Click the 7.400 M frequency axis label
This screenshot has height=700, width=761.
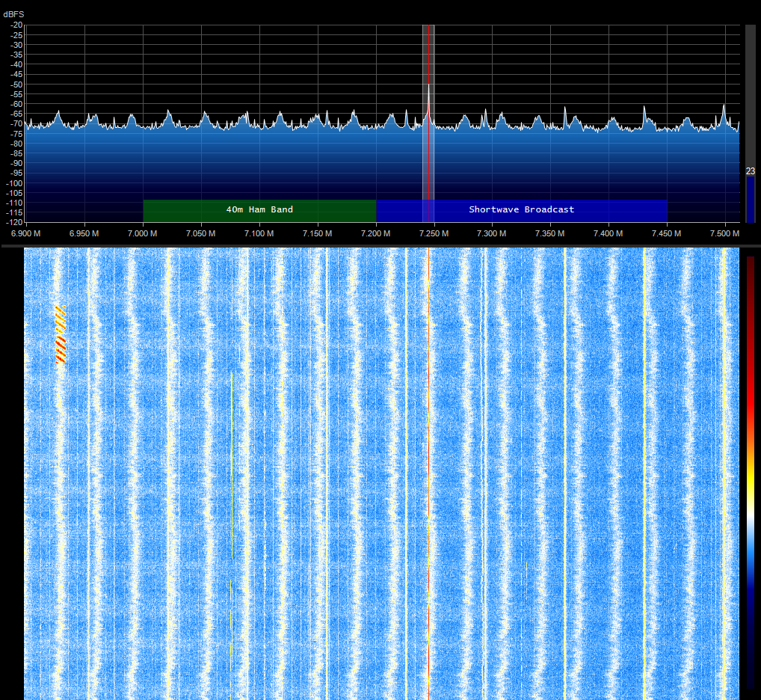click(x=608, y=234)
